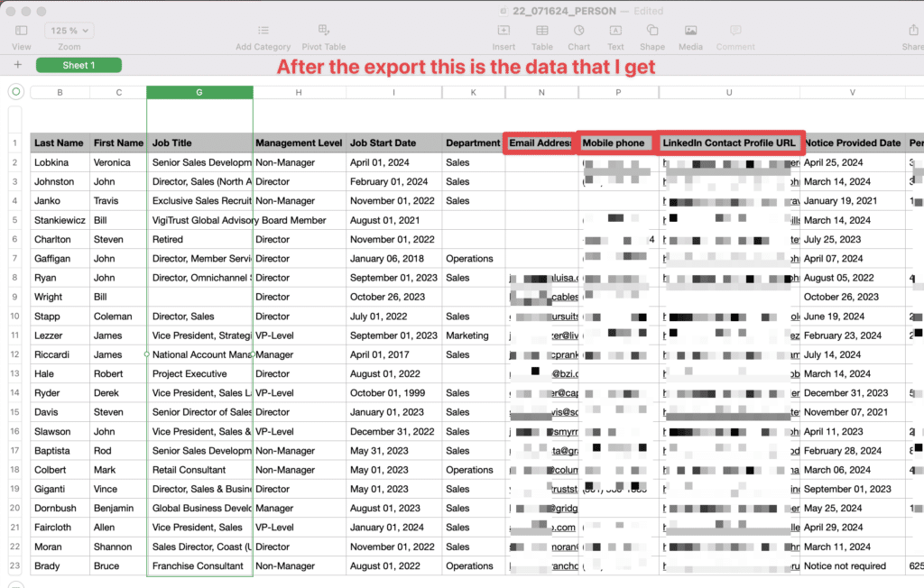
Task: Open the 125% zoom dropdown
Action: (x=69, y=31)
